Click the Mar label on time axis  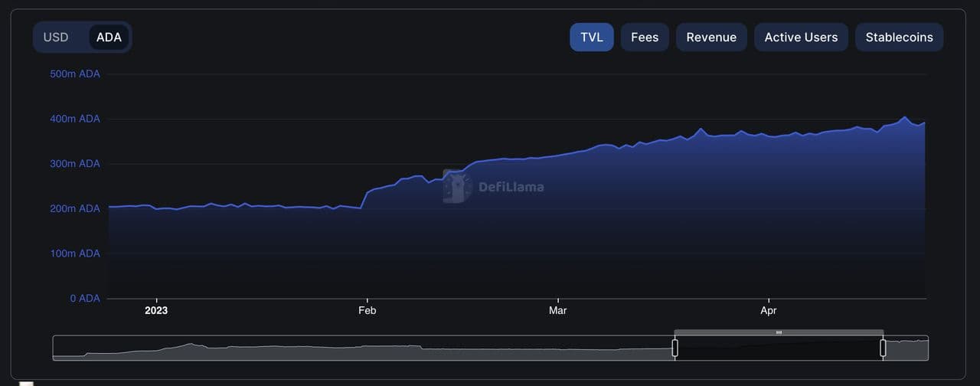[x=558, y=310]
